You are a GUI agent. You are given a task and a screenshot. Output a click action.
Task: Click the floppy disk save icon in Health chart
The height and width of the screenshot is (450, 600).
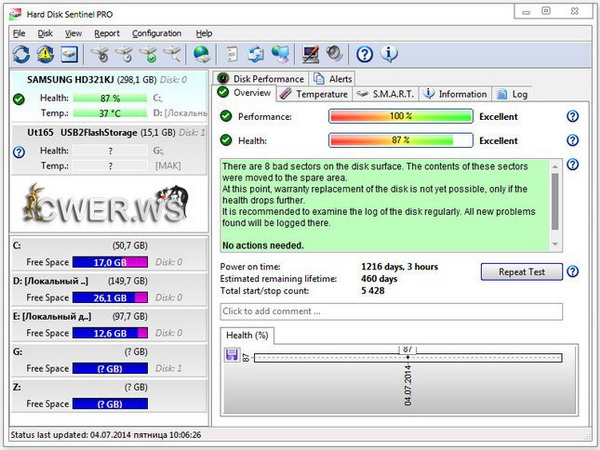[x=232, y=355]
